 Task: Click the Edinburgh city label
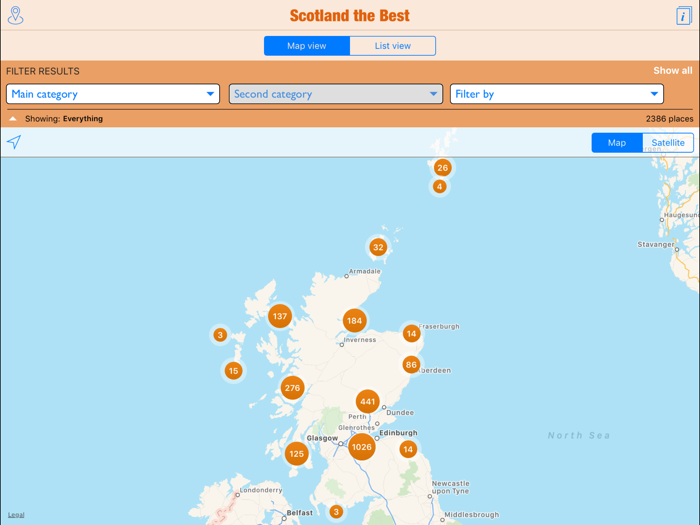tap(398, 433)
